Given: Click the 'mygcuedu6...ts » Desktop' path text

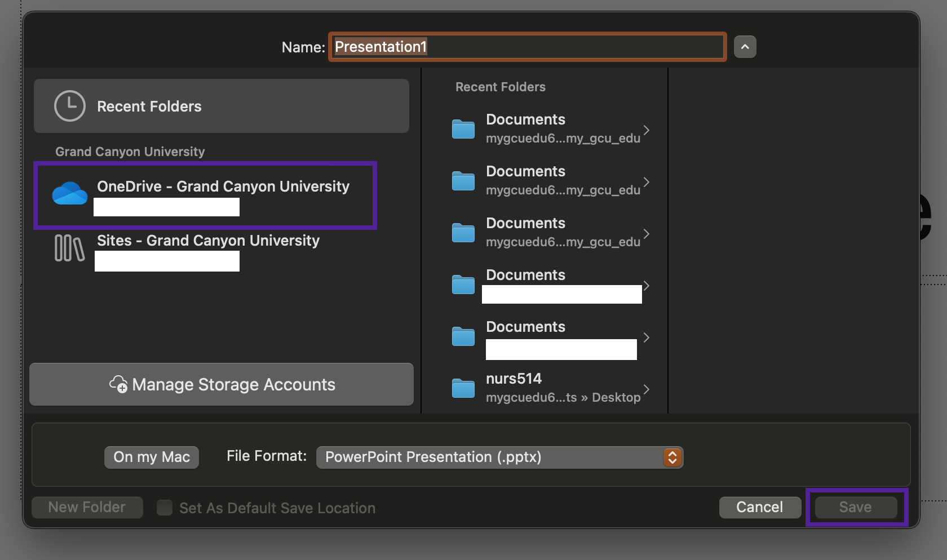Looking at the screenshot, I should point(563,397).
